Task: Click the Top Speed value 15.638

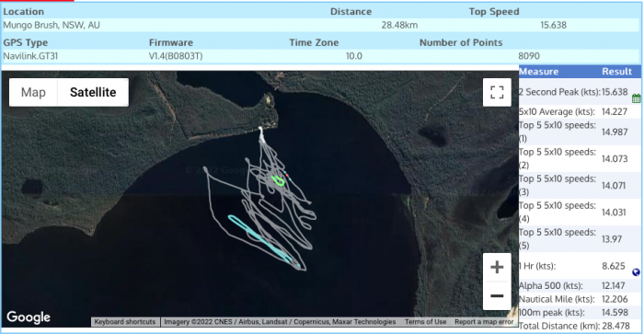Action: pyautogui.click(x=553, y=26)
